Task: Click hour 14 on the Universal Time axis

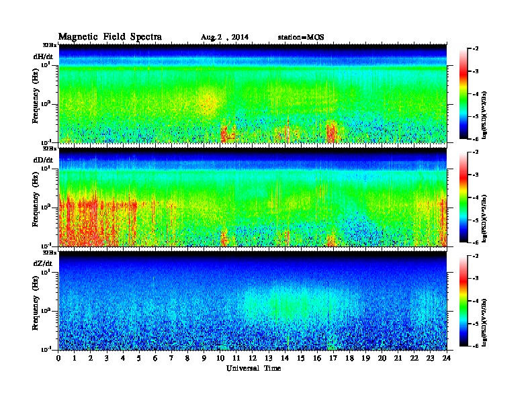Action: click(285, 358)
